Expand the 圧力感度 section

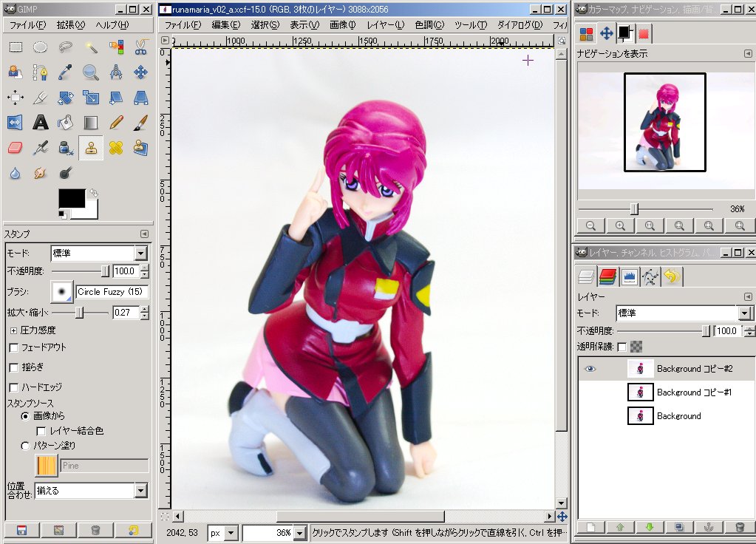point(13,330)
